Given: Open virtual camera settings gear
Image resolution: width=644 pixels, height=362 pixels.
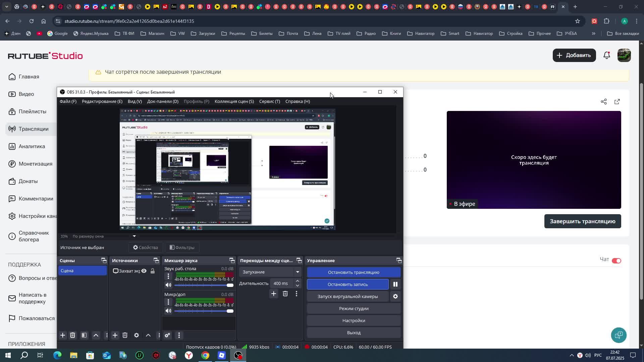Looking at the screenshot, I should [x=395, y=296].
